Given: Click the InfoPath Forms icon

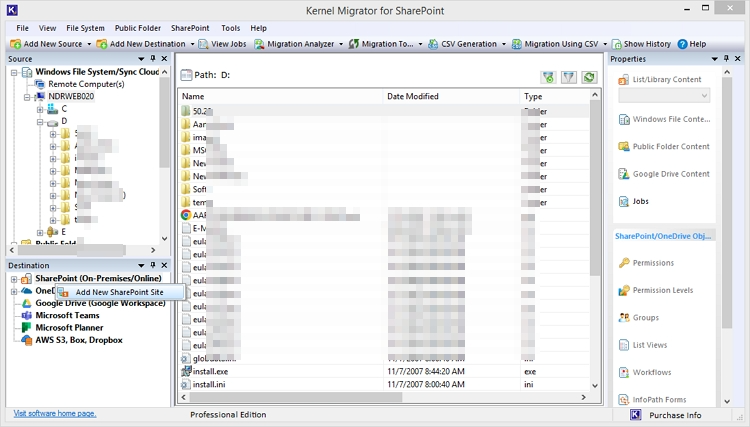Looking at the screenshot, I should 624,399.
